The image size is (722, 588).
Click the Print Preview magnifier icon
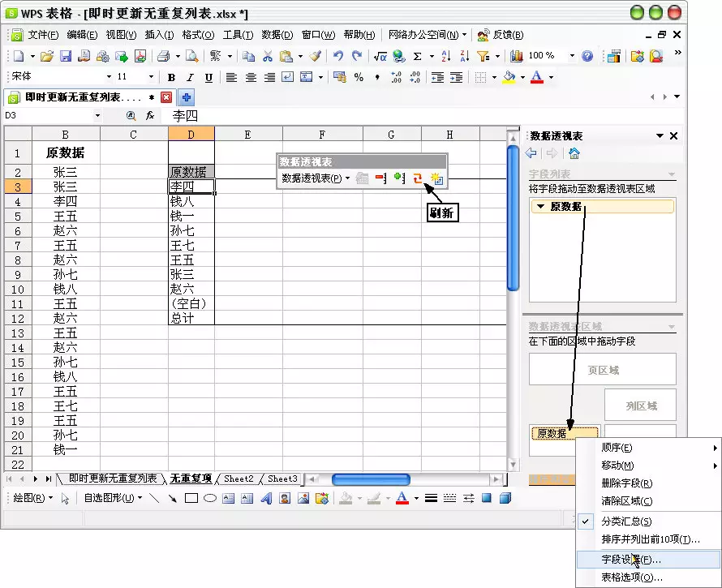tap(192, 56)
